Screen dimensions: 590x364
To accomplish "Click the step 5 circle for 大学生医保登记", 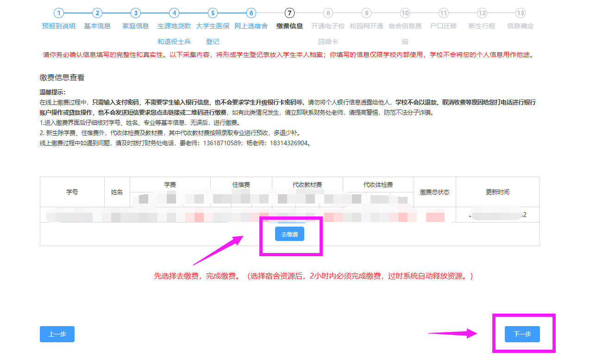I will click(213, 13).
